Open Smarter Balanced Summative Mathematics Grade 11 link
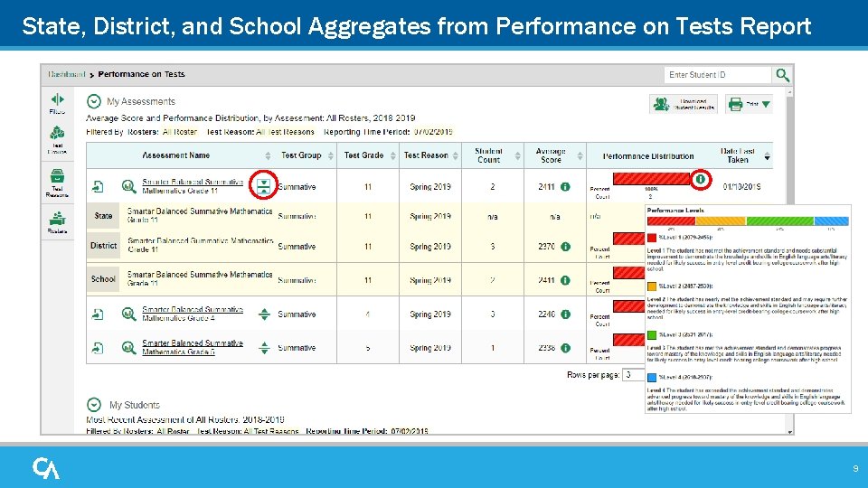Viewport: 868px width, 488px height. [x=192, y=186]
